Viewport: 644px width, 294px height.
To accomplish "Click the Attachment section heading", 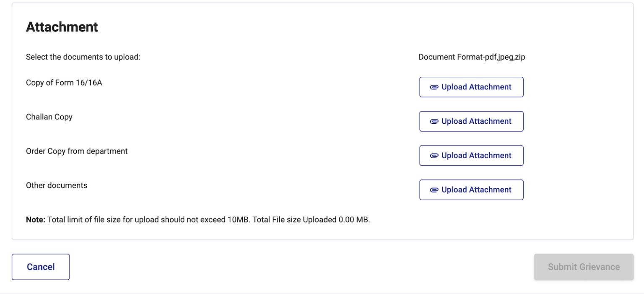I will pos(62,27).
